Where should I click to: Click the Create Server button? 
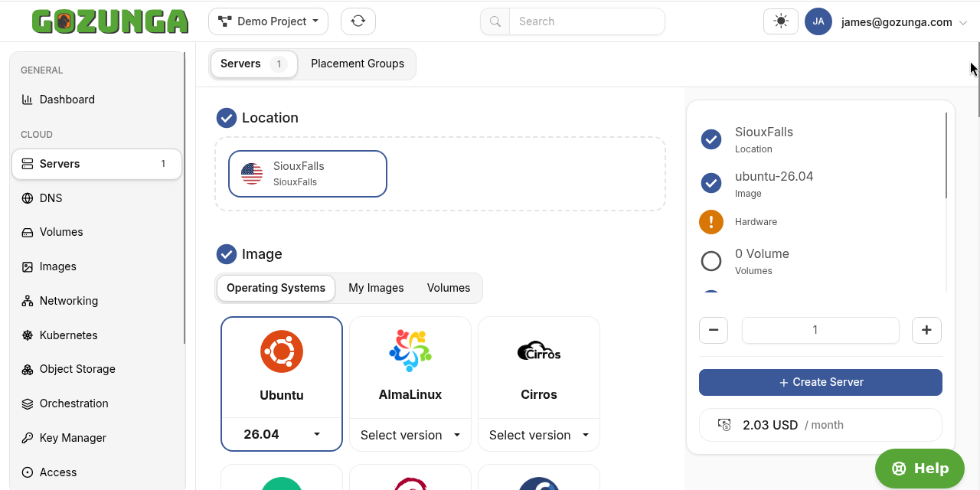(x=821, y=382)
